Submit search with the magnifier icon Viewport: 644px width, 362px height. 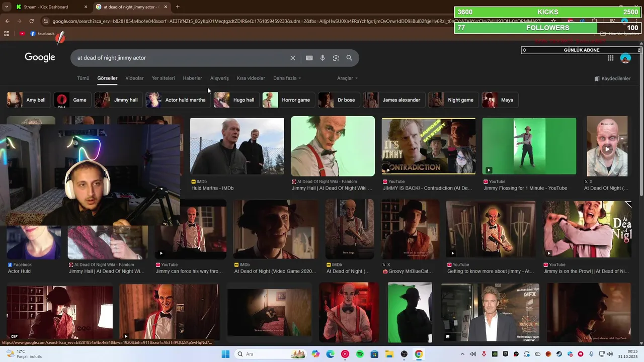click(x=349, y=58)
